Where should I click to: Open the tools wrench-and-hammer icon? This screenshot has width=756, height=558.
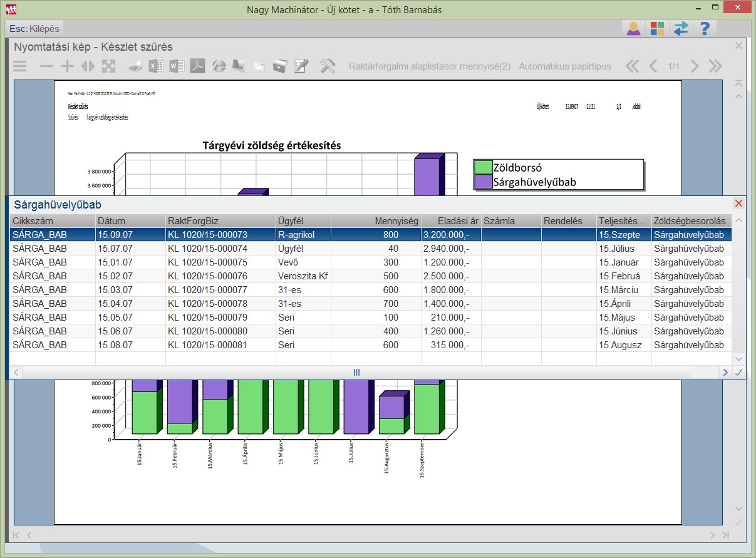tap(328, 66)
